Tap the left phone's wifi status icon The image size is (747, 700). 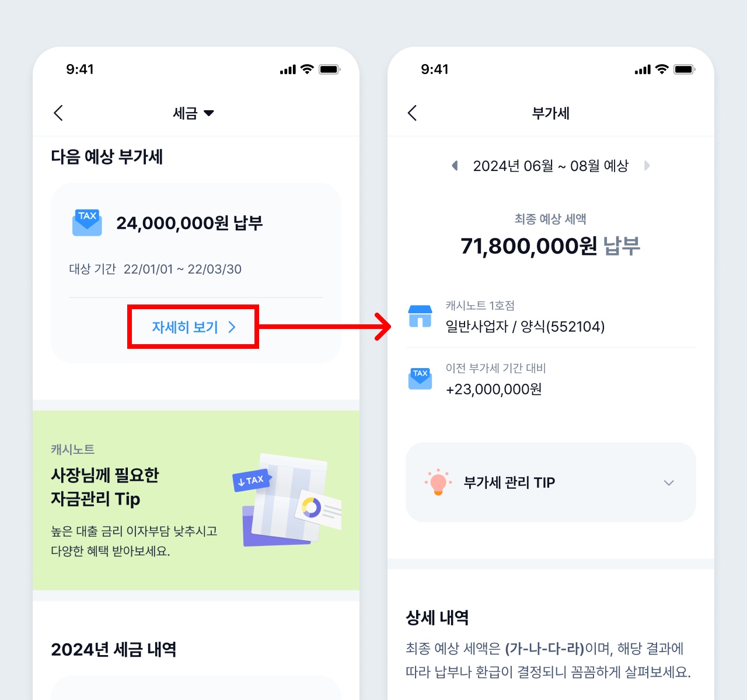pyautogui.click(x=307, y=69)
